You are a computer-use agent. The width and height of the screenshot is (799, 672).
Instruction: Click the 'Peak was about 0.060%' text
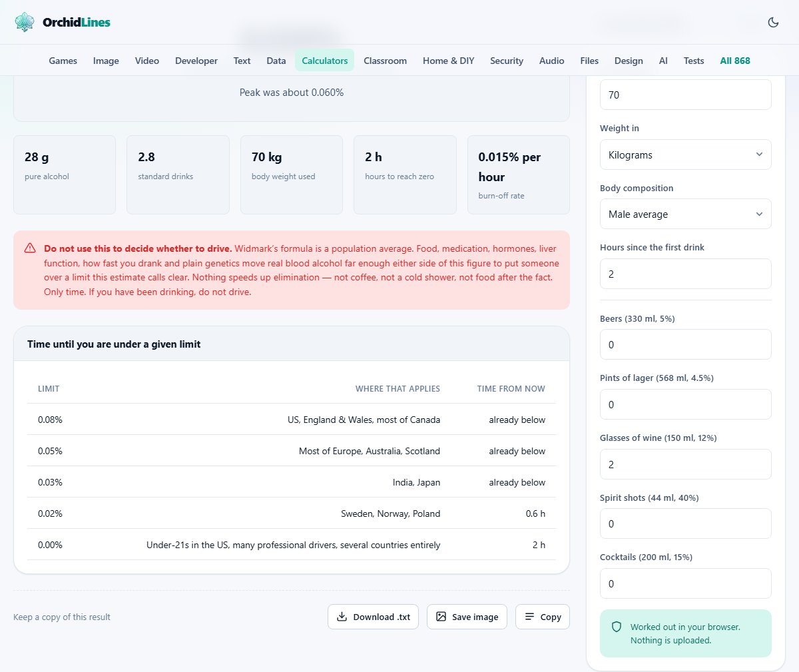(292, 93)
